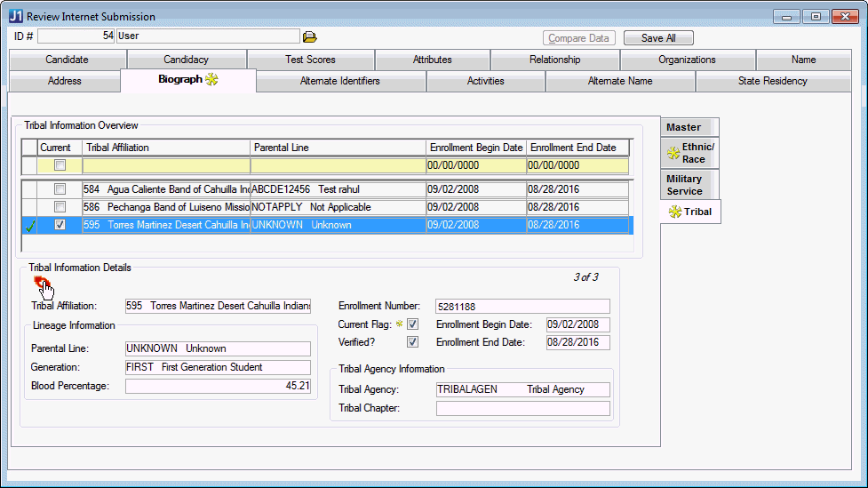The image size is (868, 488).
Task: Switch to the Military Service side tab
Action: pyautogui.click(x=684, y=185)
